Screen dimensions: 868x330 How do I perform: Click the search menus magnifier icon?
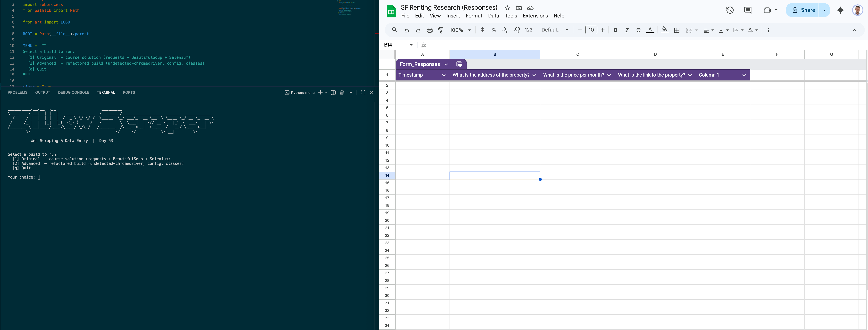pyautogui.click(x=394, y=30)
